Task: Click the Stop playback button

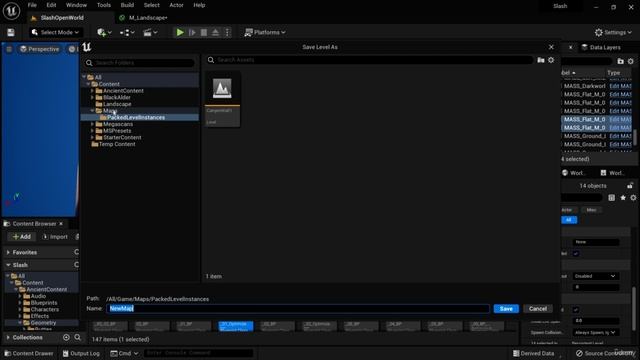Action: [204, 32]
